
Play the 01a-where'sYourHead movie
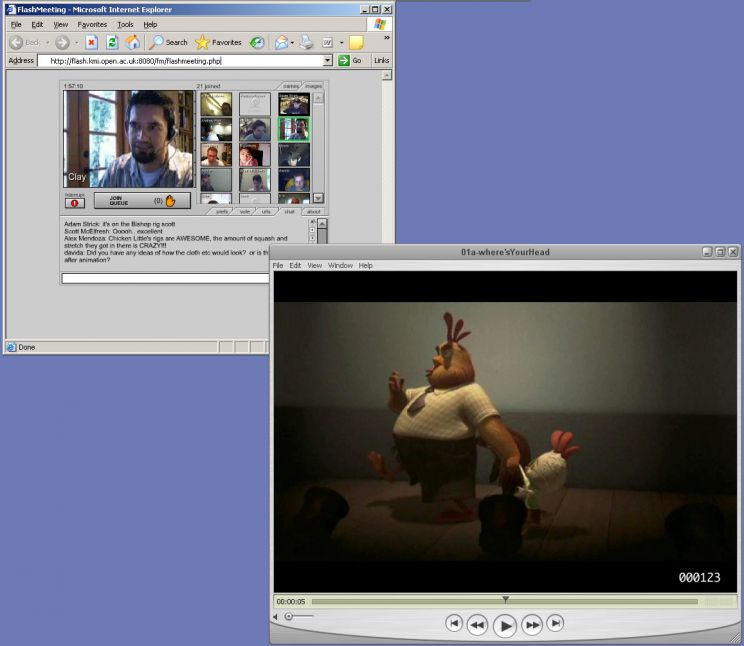tap(505, 625)
